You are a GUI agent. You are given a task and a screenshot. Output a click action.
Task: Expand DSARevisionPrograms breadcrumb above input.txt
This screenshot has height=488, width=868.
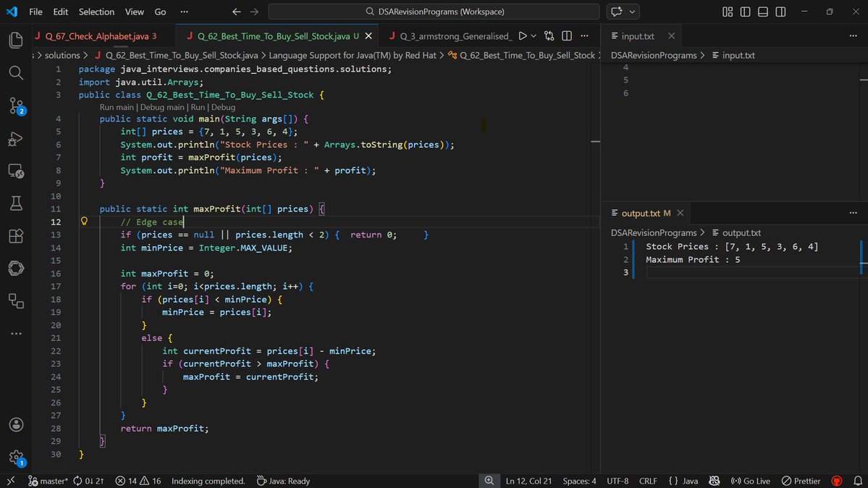[x=653, y=56]
